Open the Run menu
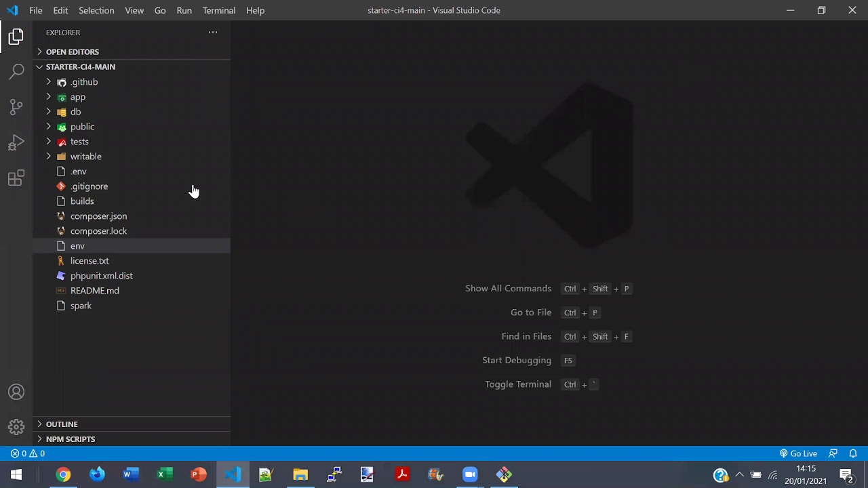The image size is (868, 488). pos(184,10)
